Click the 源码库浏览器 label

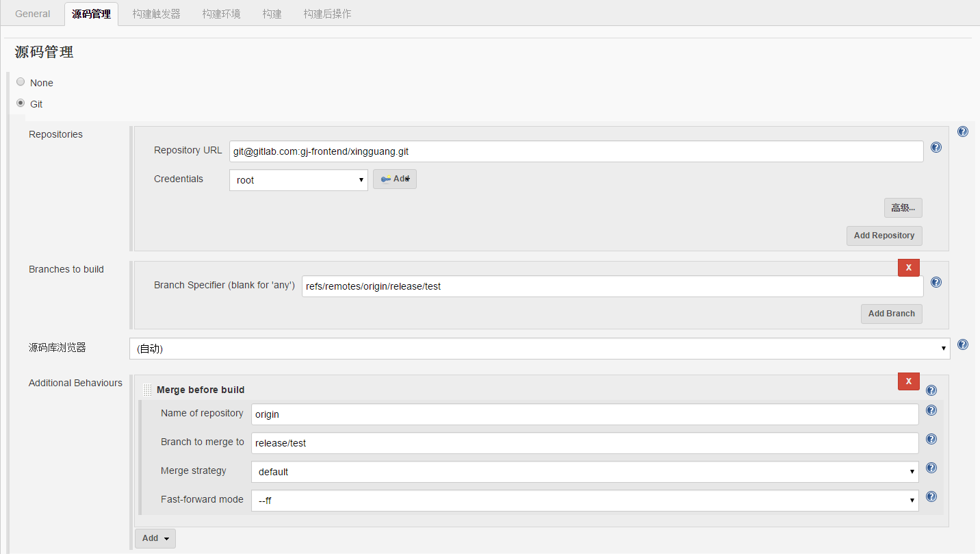pyautogui.click(x=57, y=347)
